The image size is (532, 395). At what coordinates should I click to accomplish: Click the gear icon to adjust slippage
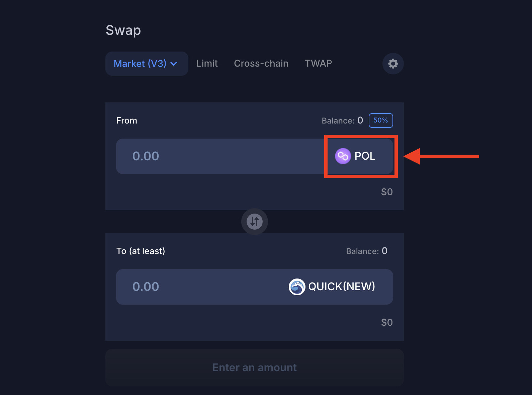pos(393,64)
